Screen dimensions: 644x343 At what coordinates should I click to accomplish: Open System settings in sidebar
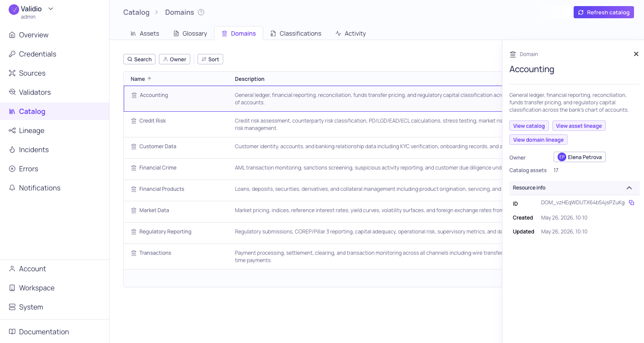click(x=54, y=307)
